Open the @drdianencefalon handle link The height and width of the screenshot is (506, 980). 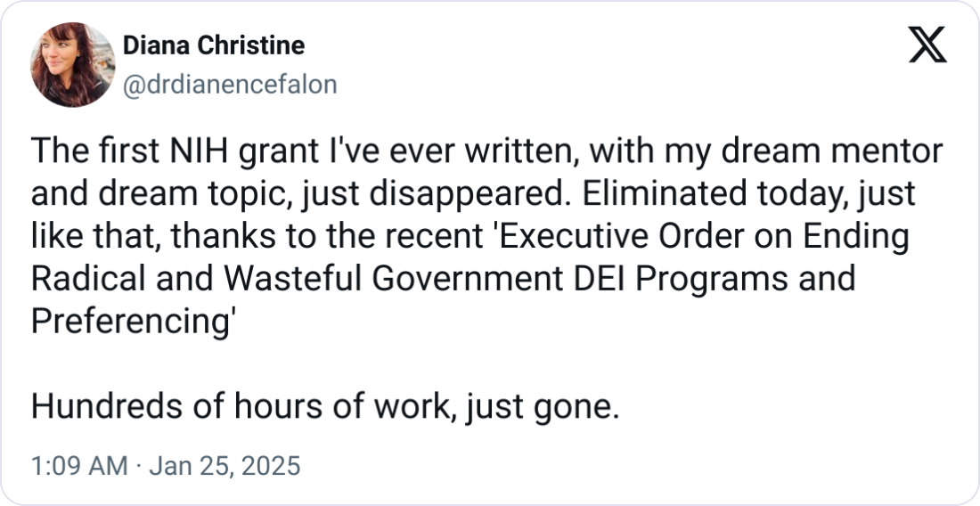coord(228,85)
